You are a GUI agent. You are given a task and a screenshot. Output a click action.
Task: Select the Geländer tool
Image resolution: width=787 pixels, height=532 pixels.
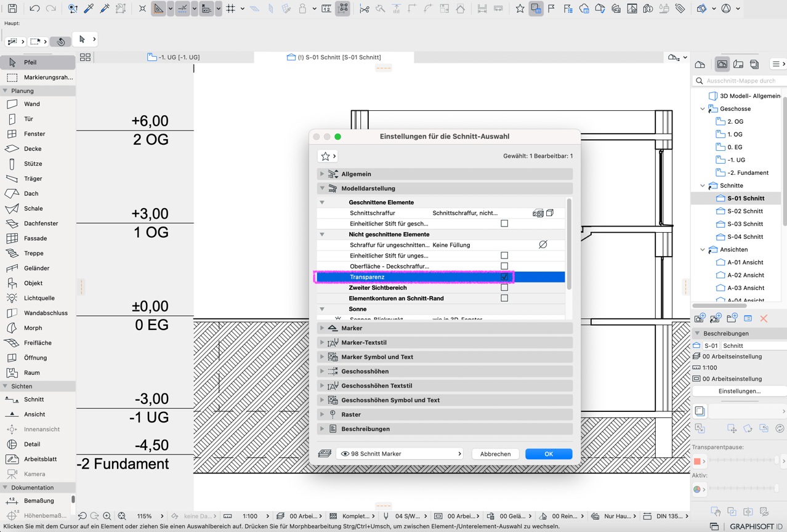37,268
